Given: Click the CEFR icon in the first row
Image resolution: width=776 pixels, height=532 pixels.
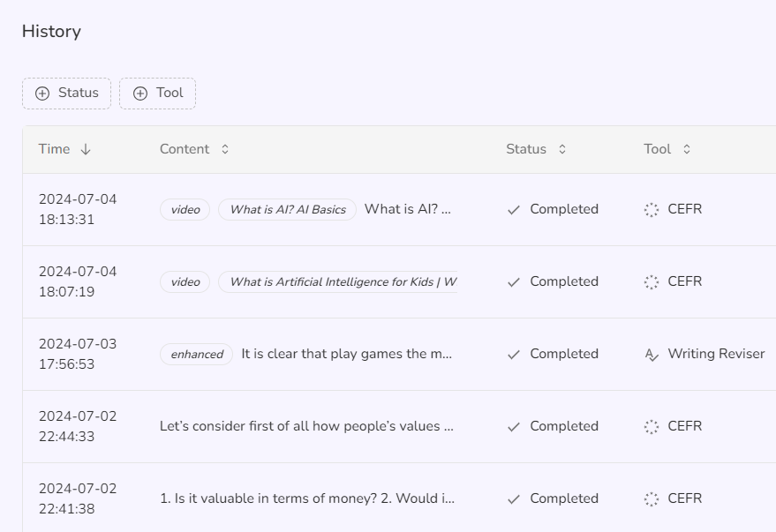Looking at the screenshot, I should coord(652,210).
